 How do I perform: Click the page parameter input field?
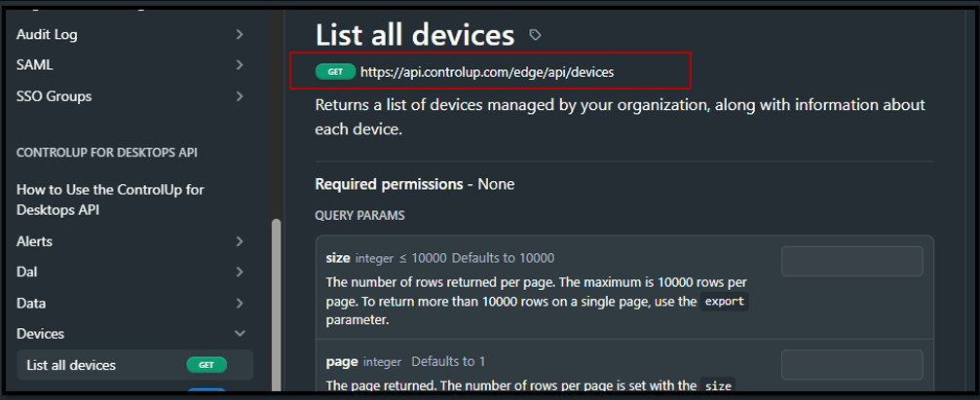[851, 364]
